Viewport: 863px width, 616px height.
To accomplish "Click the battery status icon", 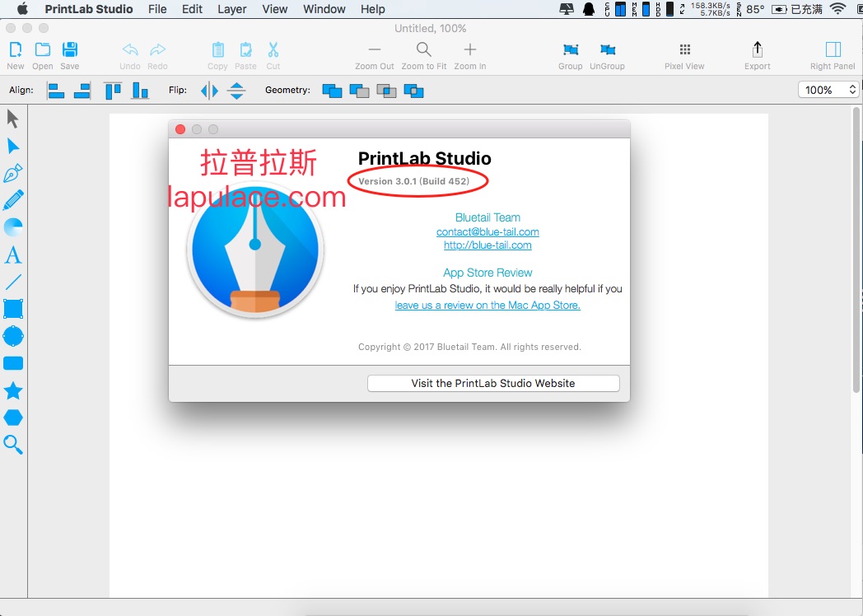I will (x=779, y=9).
